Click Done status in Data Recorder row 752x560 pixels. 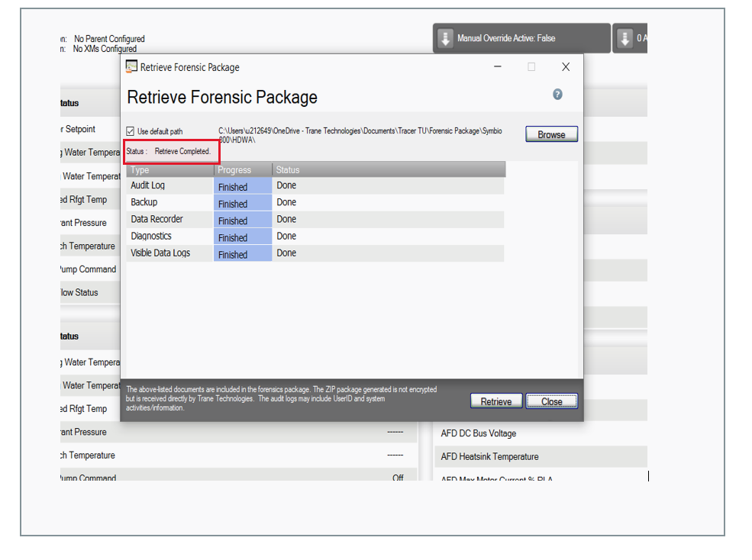pyautogui.click(x=286, y=219)
